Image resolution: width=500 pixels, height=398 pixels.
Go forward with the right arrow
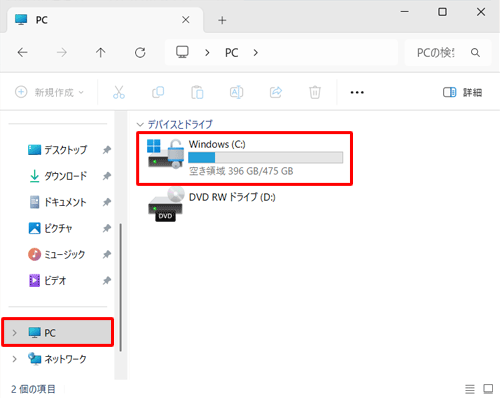pyautogui.click(x=62, y=52)
